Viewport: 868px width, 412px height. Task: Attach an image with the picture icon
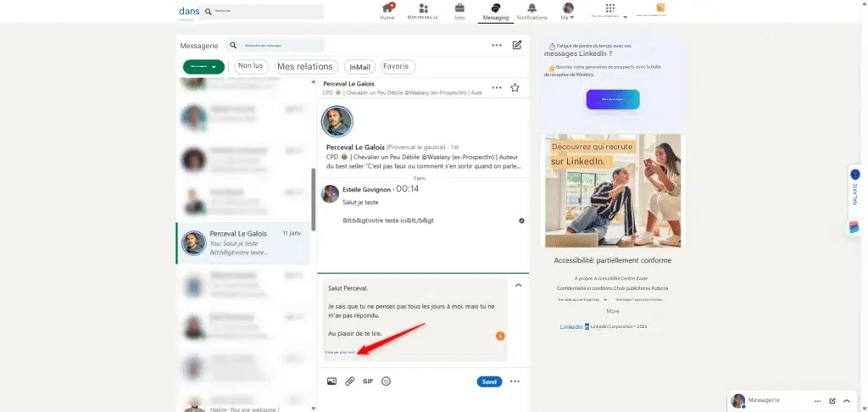tap(331, 381)
